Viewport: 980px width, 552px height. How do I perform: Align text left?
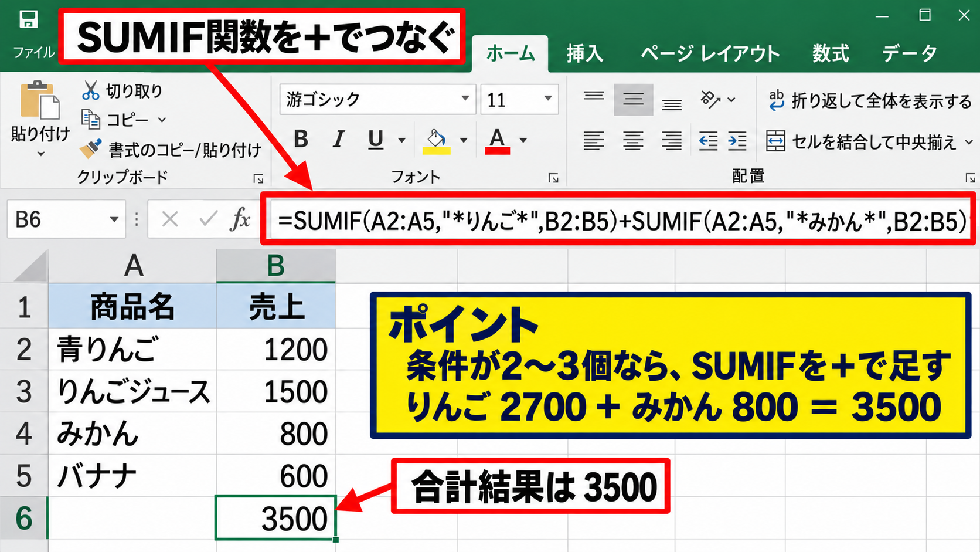coord(594,141)
